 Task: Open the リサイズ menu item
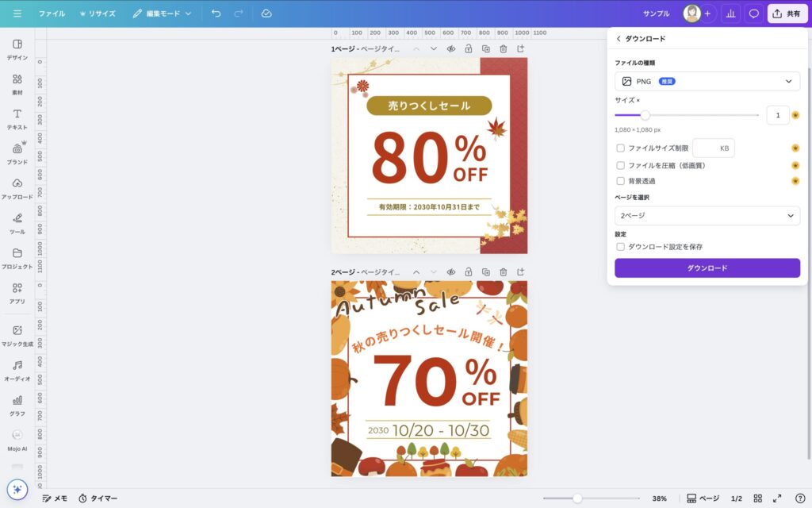97,13
